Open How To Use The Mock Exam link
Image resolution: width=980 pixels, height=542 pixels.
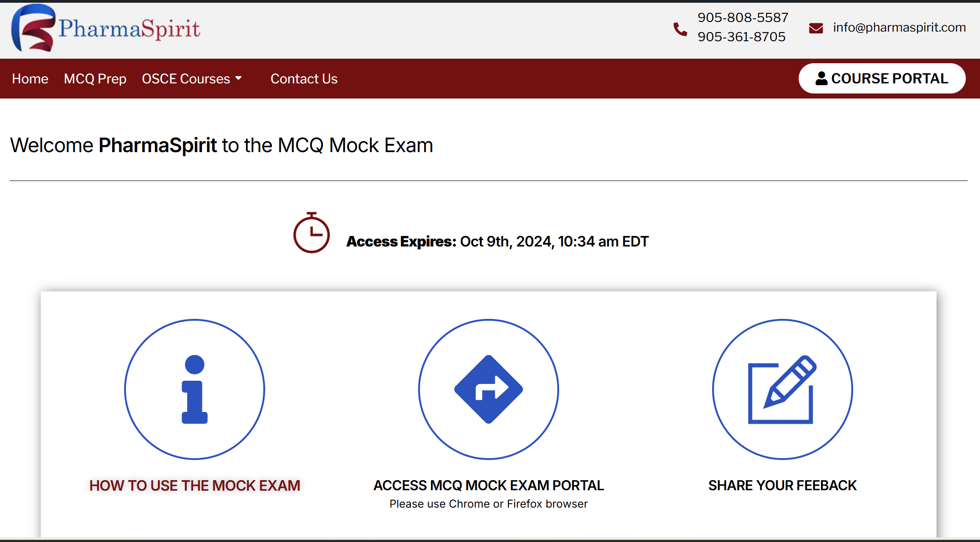[x=195, y=486]
